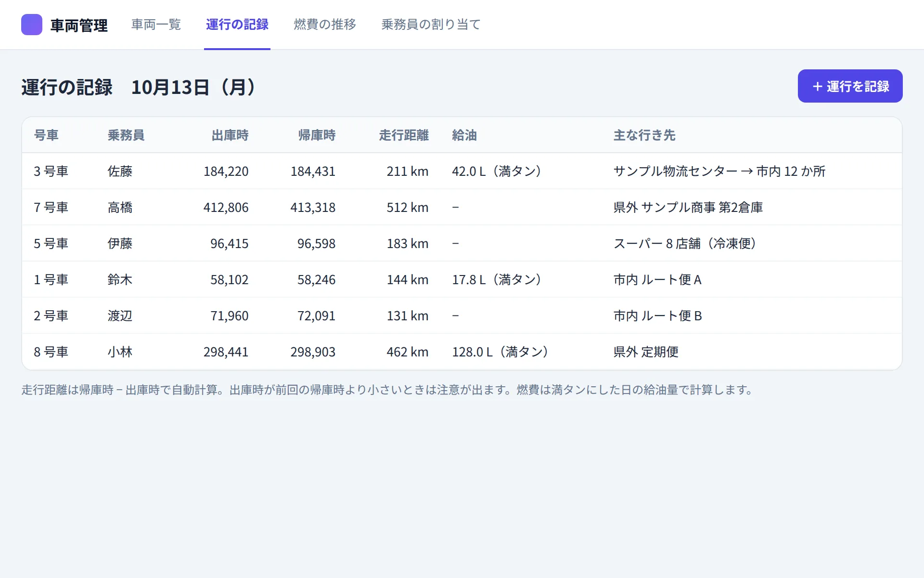The image size is (924, 578).
Task: Select the 8 号車 row label
Action: tap(51, 352)
